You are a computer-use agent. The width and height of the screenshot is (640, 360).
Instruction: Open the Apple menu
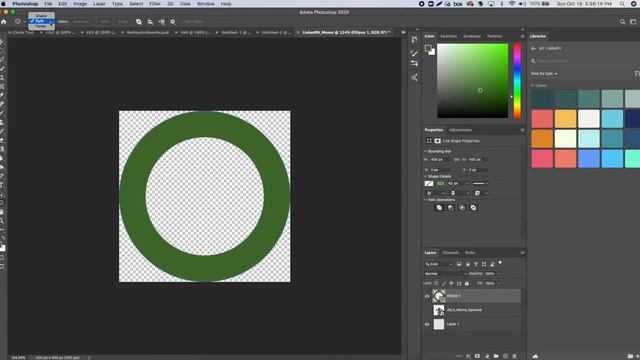tap(4, 4)
